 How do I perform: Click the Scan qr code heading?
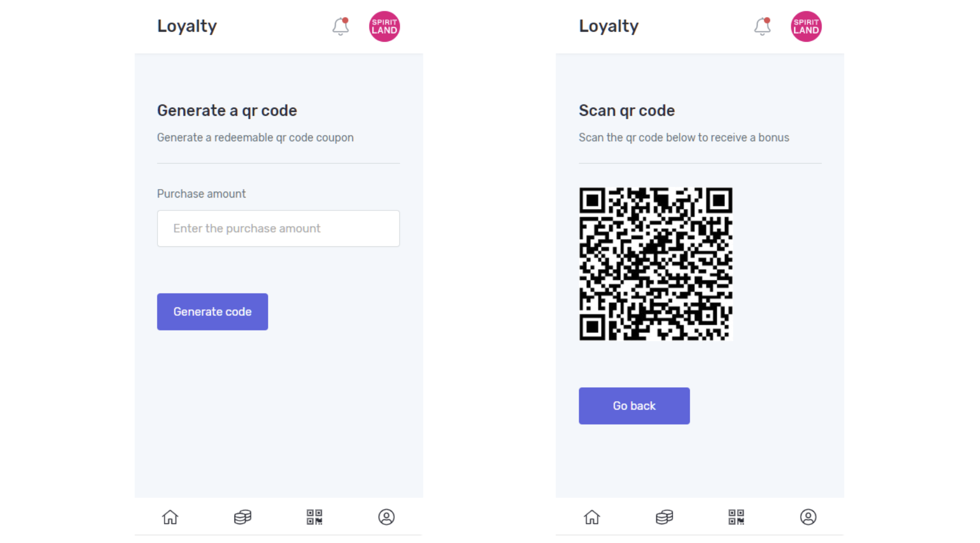(x=627, y=111)
